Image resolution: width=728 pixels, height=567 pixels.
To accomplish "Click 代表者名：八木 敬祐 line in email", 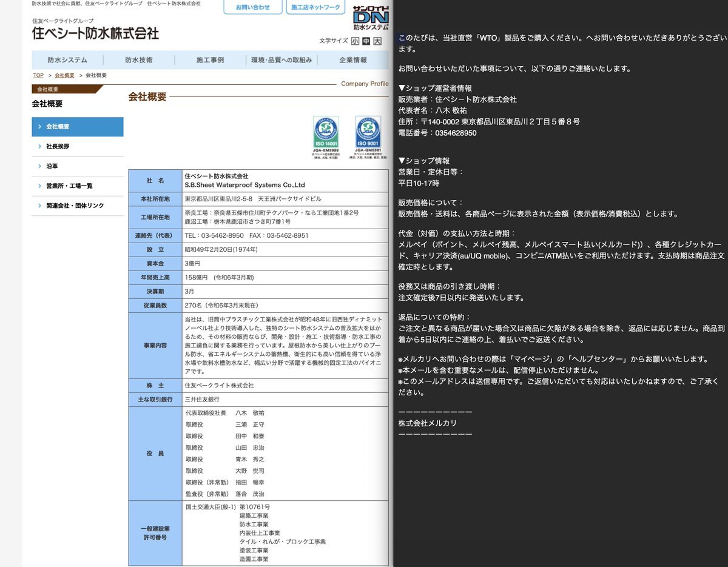I will [433, 110].
